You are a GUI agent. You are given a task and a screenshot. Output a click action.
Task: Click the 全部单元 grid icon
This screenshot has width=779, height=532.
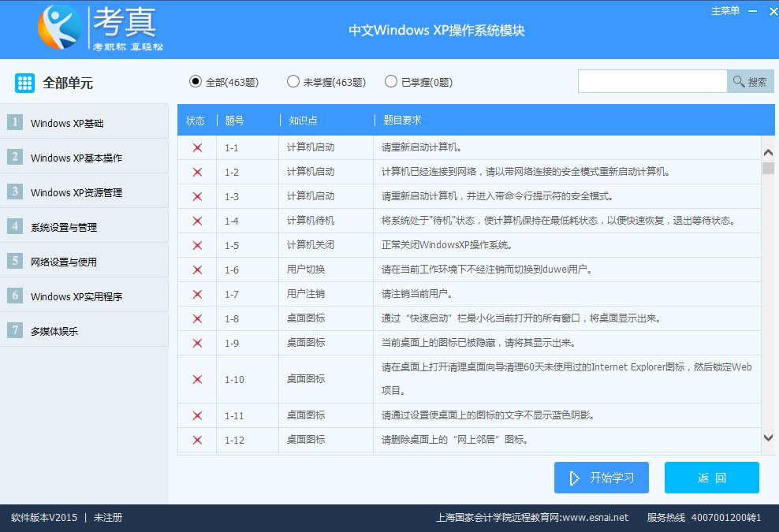pyautogui.click(x=24, y=83)
